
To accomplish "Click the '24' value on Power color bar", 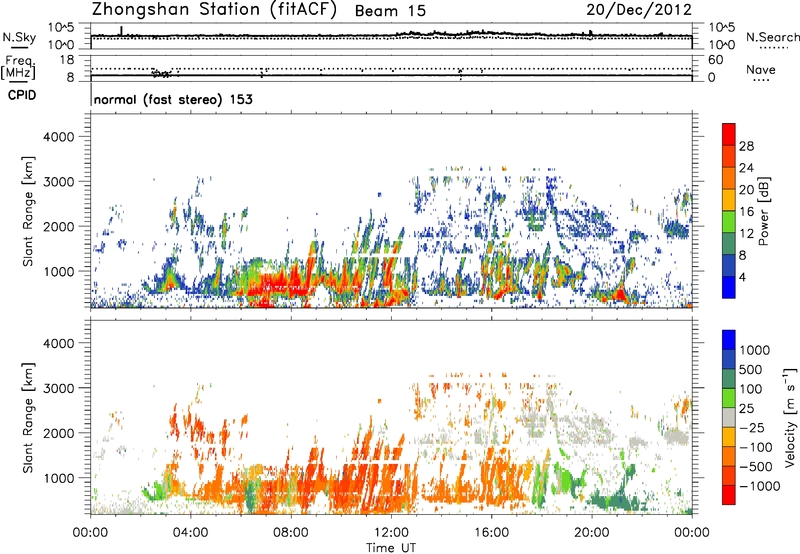I will 746,168.
